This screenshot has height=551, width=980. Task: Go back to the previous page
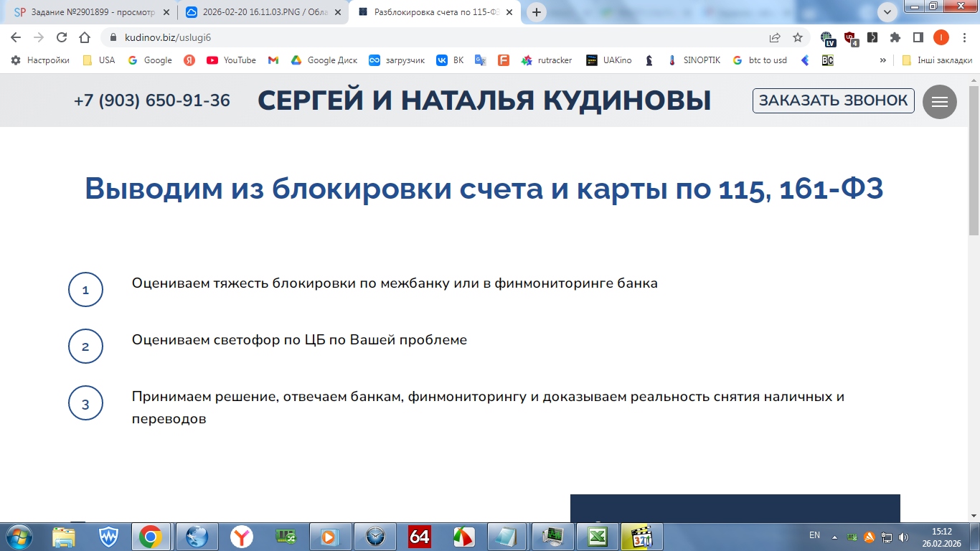pyautogui.click(x=16, y=38)
